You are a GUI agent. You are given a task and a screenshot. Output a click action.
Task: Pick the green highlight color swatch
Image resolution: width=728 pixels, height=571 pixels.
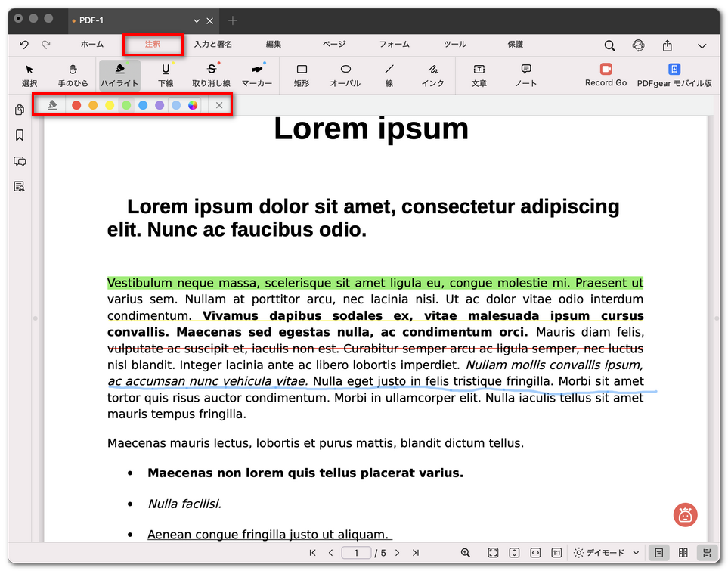[x=125, y=105]
